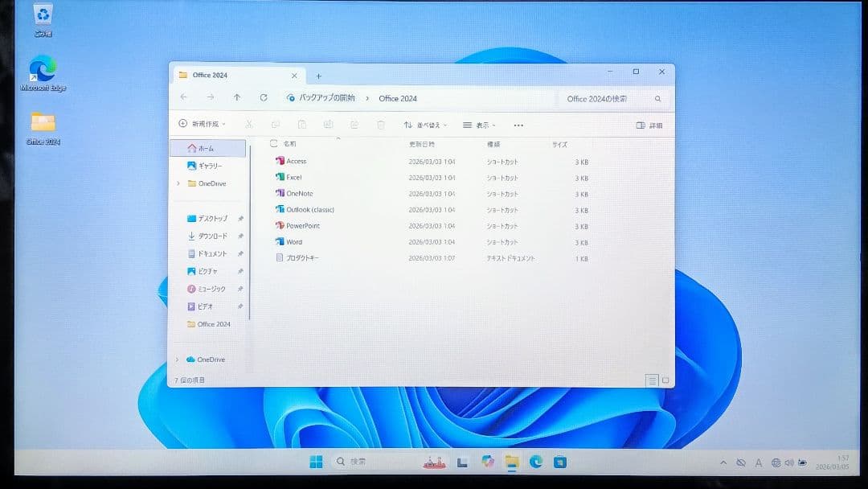868x489 pixels.
Task: Refresh the folder with the refresh icon
Action: pyautogui.click(x=264, y=97)
